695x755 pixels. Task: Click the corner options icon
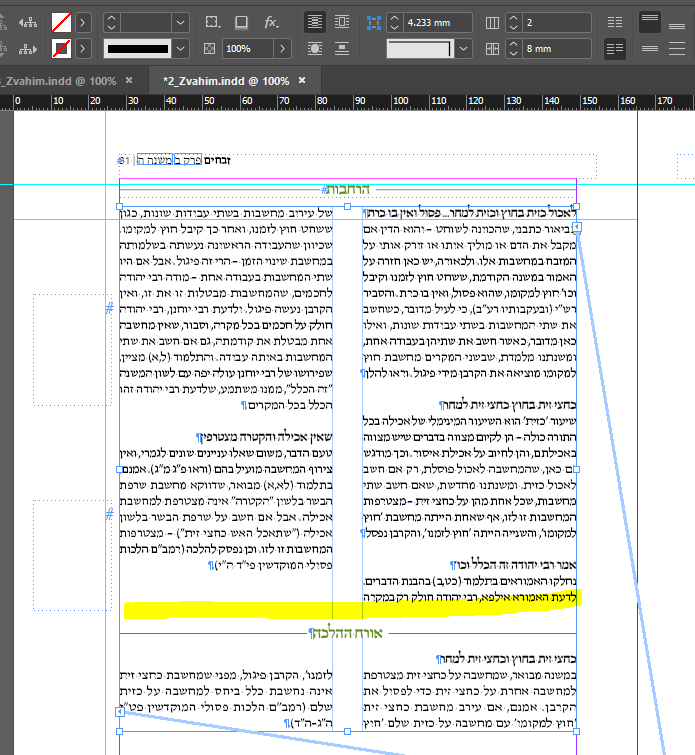211,21
